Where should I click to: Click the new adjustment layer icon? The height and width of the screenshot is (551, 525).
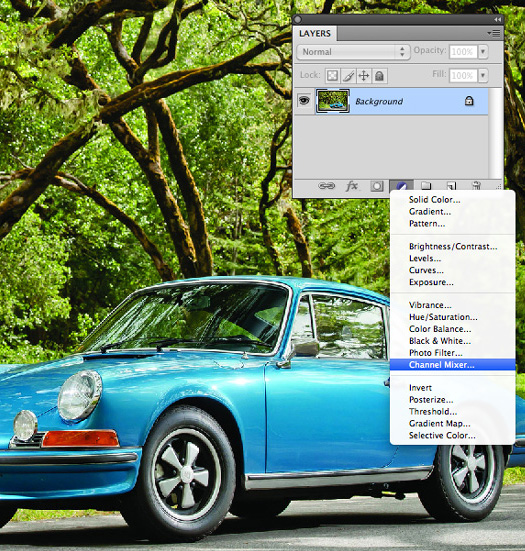click(x=402, y=186)
